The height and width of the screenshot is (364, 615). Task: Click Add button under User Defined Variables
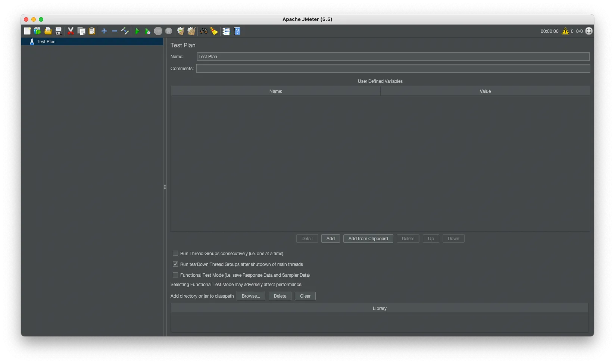pos(330,239)
